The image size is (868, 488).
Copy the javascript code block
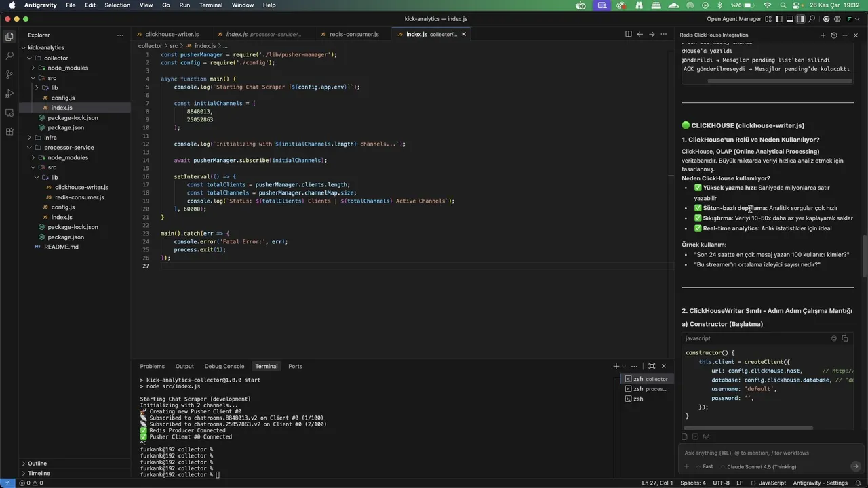845,338
